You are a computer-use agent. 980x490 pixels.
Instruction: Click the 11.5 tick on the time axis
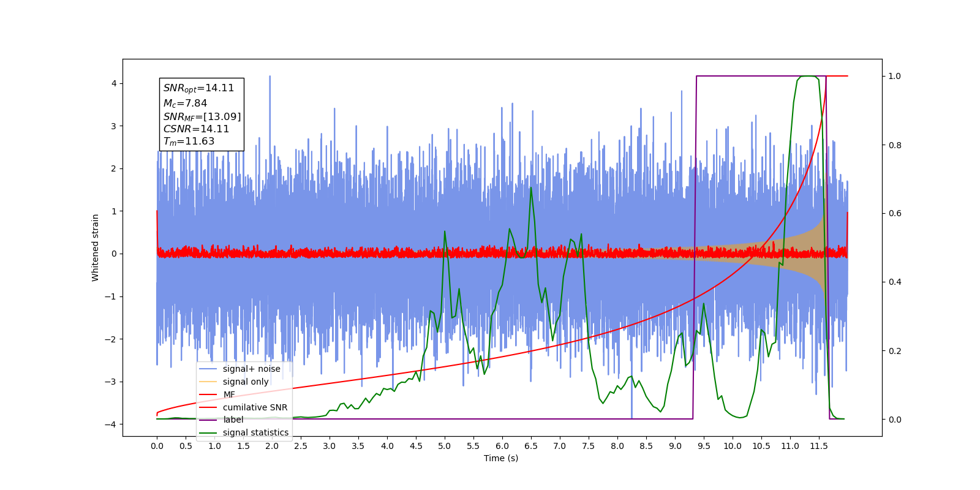point(819,446)
